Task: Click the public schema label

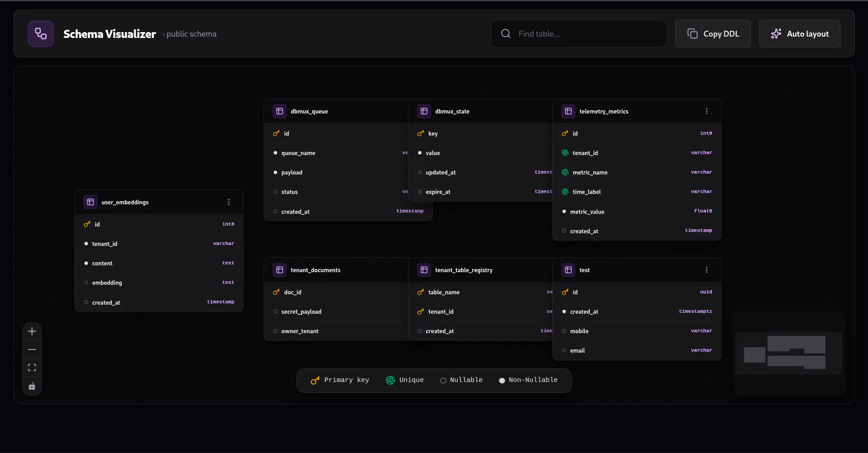Action: click(191, 34)
